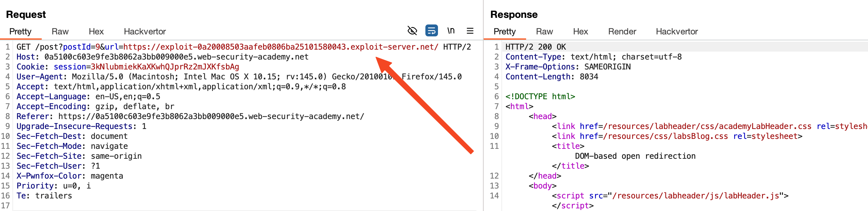The image size is (868, 211).
Task: Open Hackvertor tab in Response pane
Action: [x=676, y=32]
